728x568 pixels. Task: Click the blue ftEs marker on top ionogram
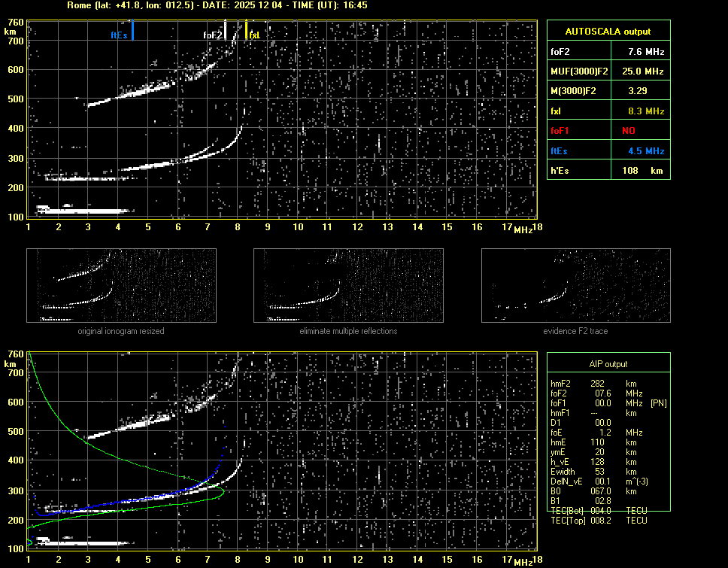pos(132,32)
